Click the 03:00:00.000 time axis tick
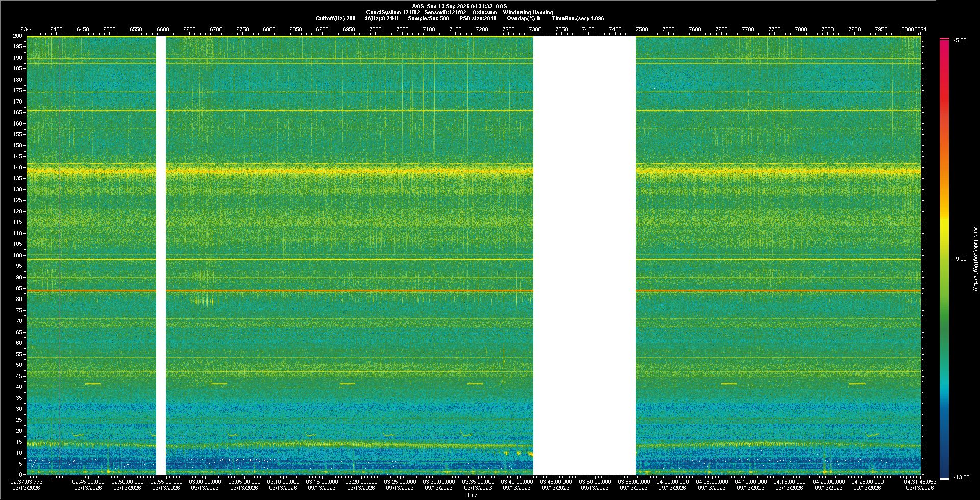980x500 pixels. (x=205, y=481)
